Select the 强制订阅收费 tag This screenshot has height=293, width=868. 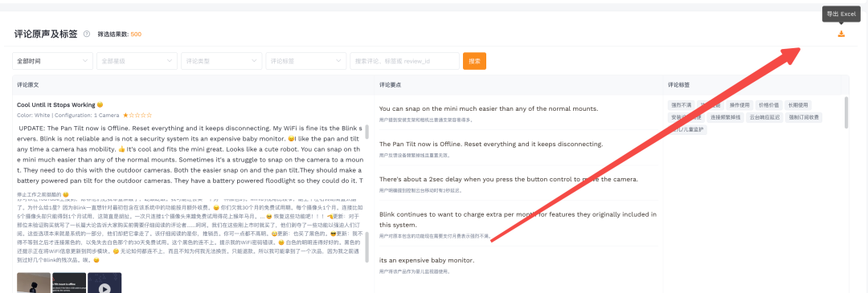point(803,117)
